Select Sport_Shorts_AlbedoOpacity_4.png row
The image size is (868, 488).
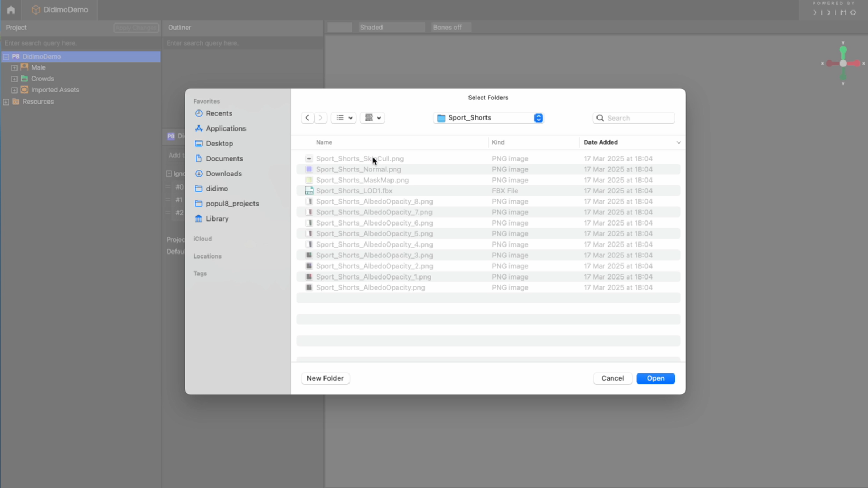(488, 244)
